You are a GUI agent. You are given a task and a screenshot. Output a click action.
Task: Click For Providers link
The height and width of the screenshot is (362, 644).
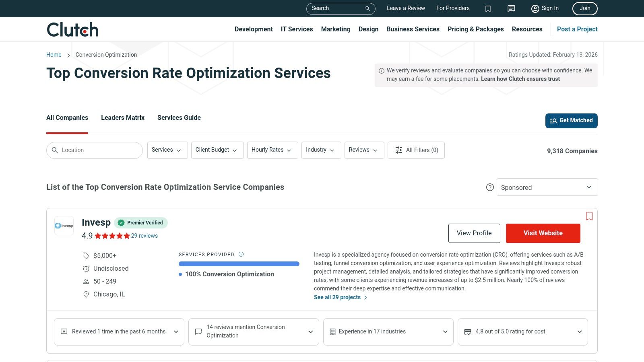[453, 8]
